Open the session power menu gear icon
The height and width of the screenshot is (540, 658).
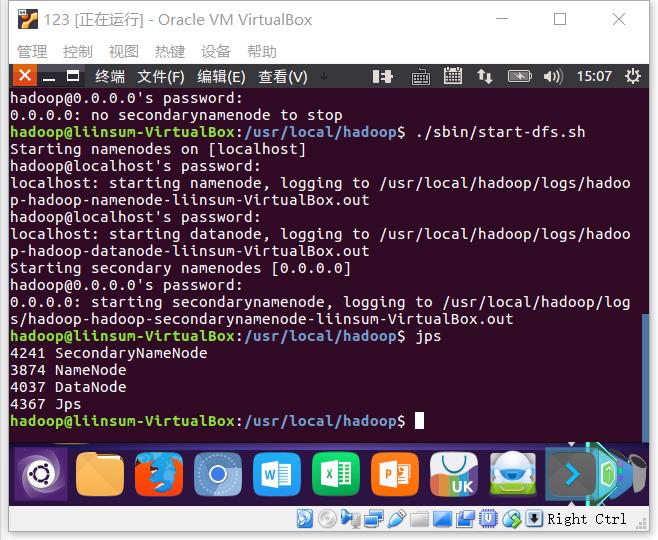tap(632, 76)
